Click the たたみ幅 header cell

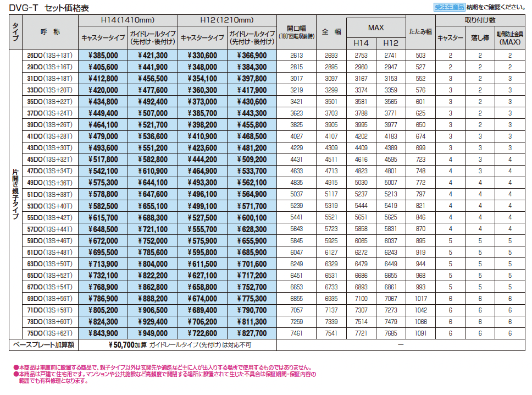pyautogui.click(x=420, y=32)
